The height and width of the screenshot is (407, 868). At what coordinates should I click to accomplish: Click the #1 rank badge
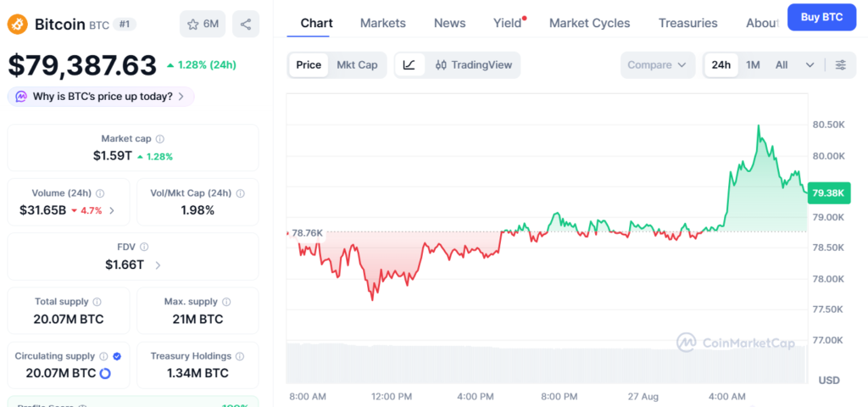point(125,25)
